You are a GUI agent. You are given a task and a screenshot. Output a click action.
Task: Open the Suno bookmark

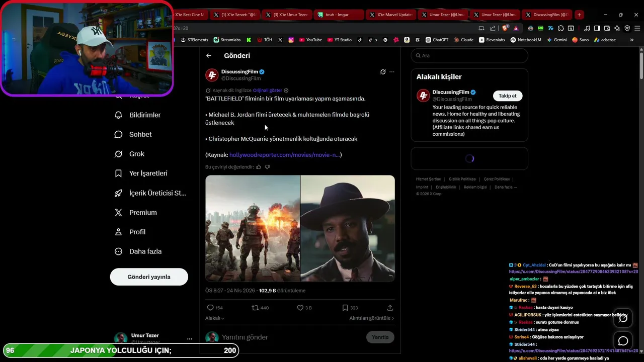click(x=580, y=40)
